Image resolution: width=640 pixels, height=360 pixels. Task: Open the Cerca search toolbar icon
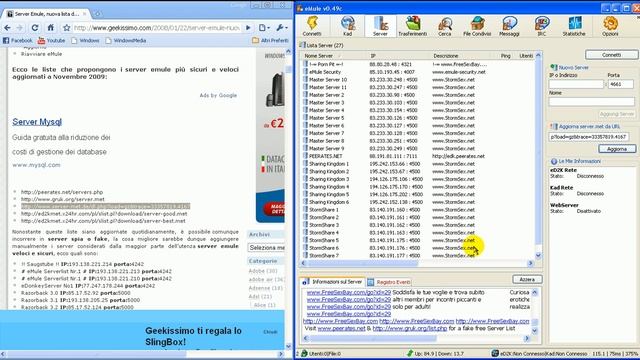click(x=445, y=26)
